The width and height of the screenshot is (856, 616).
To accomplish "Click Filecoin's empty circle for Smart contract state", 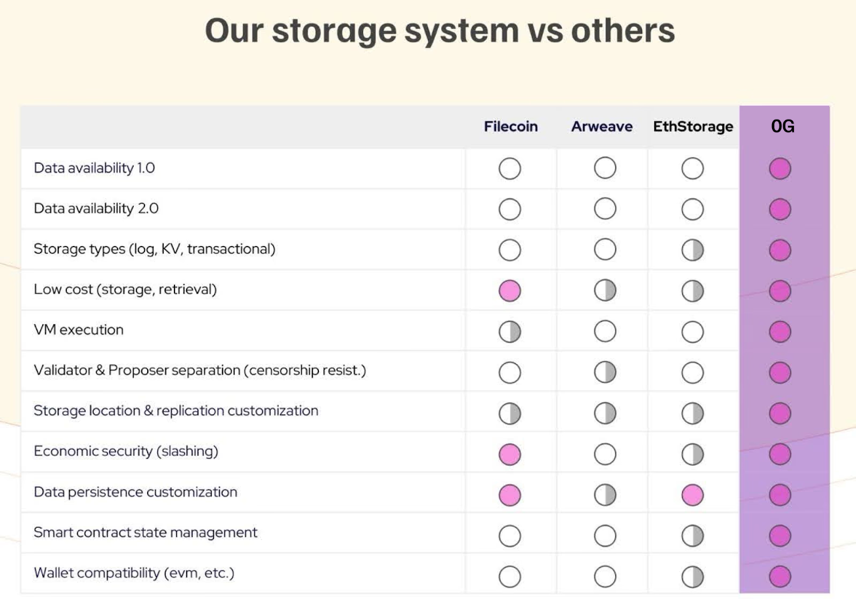I will point(510,536).
